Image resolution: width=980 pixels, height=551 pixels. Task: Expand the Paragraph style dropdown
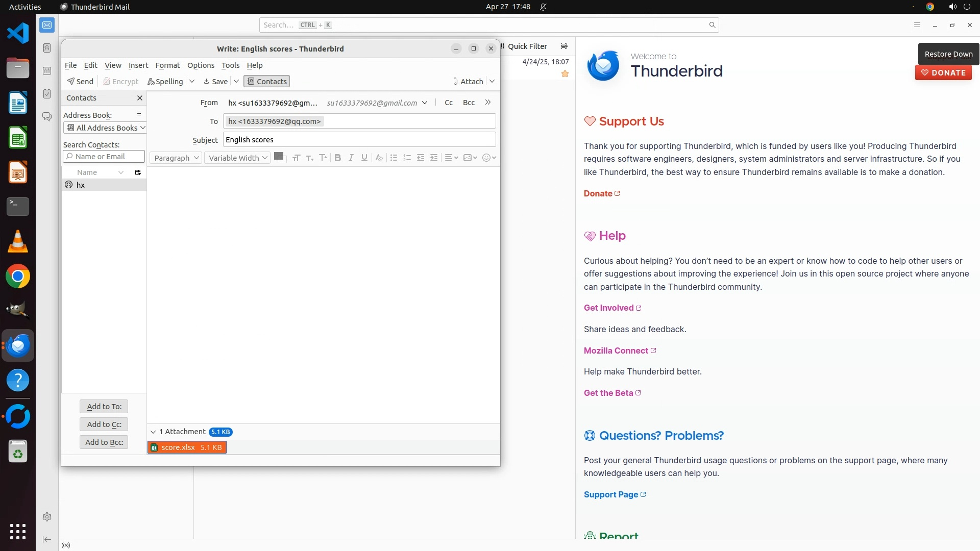176,158
